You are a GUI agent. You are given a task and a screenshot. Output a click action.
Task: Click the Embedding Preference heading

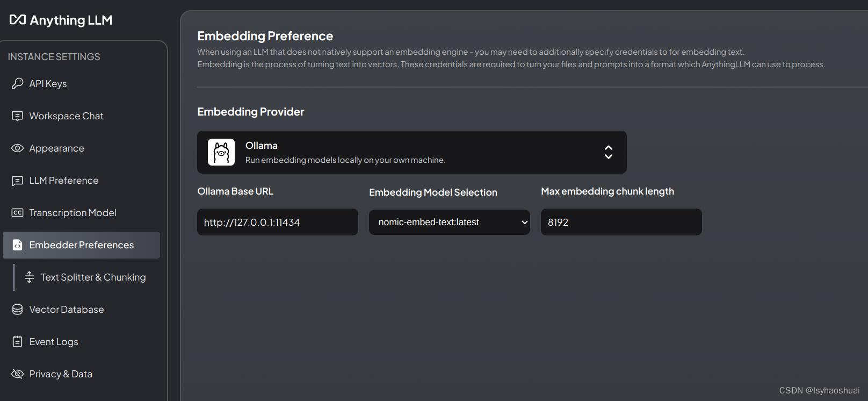point(265,36)
